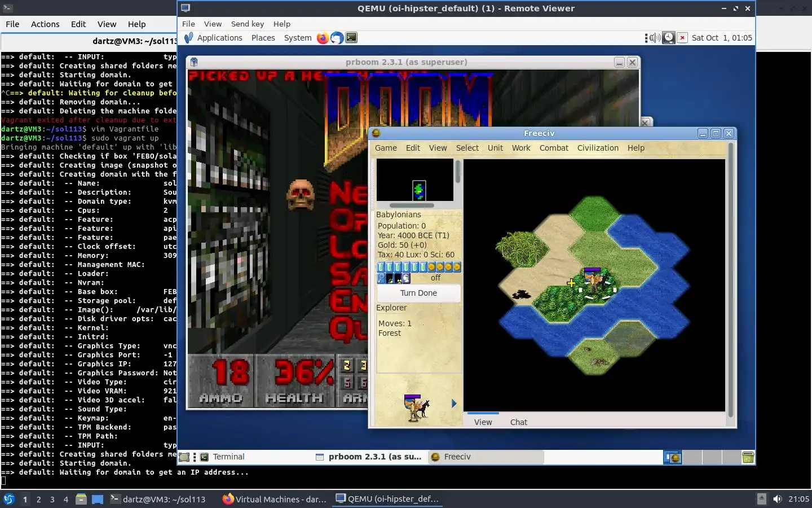Click the minimap horizontal scrollbar

pos(412,205)
